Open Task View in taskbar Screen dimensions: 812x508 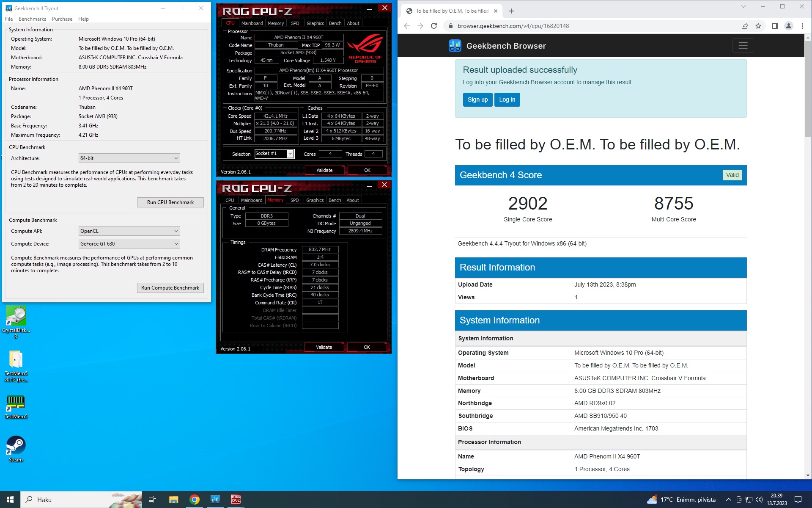152,500
